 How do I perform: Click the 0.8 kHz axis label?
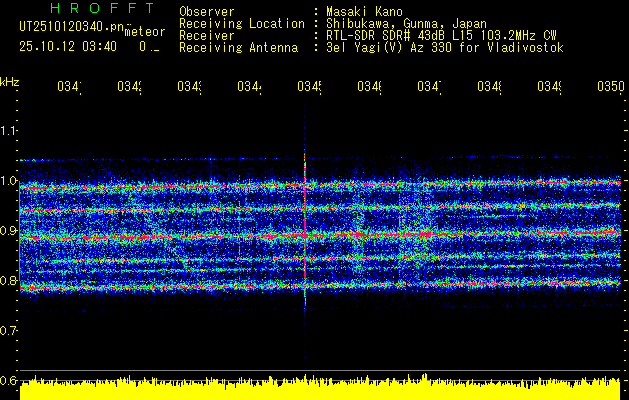pyautogui.click(x=8, y=280)
